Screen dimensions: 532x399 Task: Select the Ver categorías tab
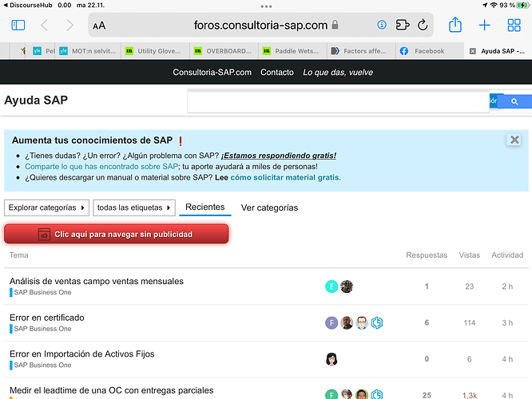(x=269, y=207)
